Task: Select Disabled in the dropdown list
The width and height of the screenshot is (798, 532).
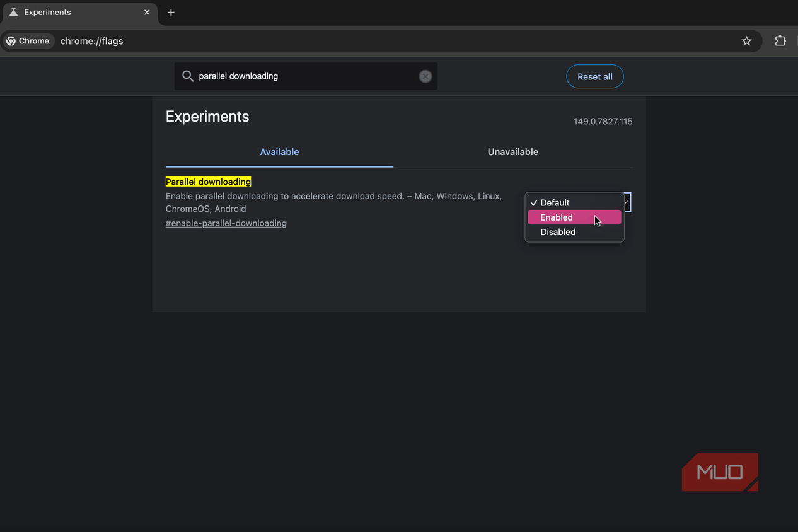Action: tap(574, 232)
